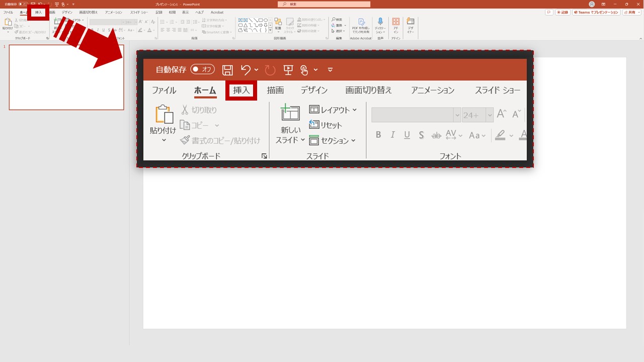Image resolution: width=644 pixels, height=362 pixels.
Task: Turn on AutoSave (自動保存)
Action: point(202,69)
